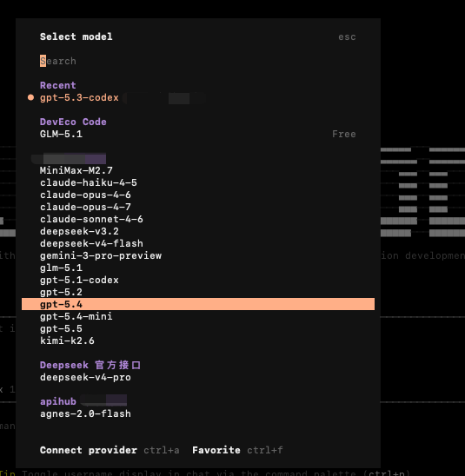The image size is (465, 476).
Task: Pick claude-haiku-4-5 from the list
Action: tap(89, 182)
